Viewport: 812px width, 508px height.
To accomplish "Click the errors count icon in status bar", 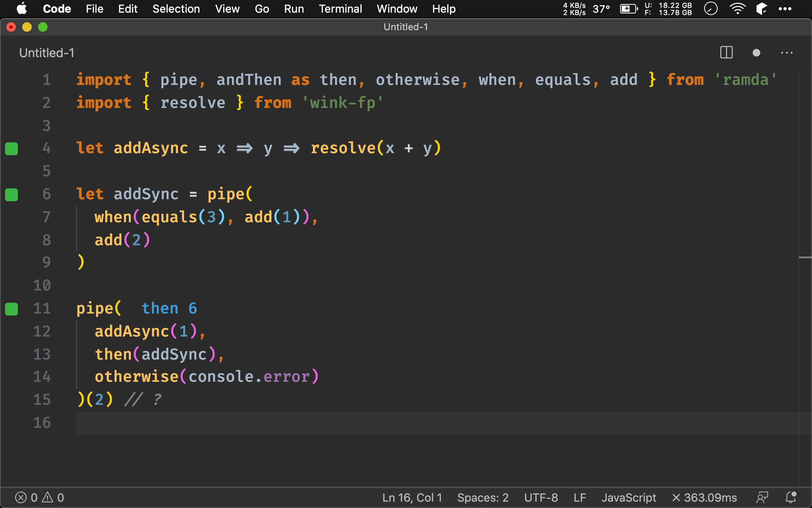I will [x=21, y=497].
